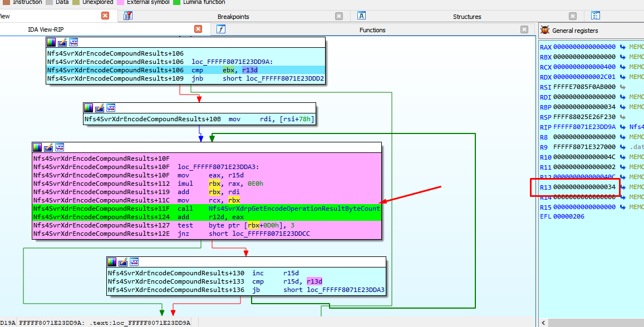Click third title-bar icon on mov rdi block
Viewport: 644px width, 327px height.
pos(110,107)
